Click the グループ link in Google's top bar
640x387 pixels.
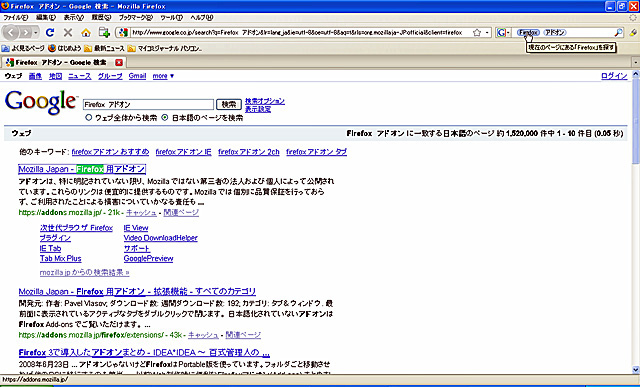click(x=110, y=76)
